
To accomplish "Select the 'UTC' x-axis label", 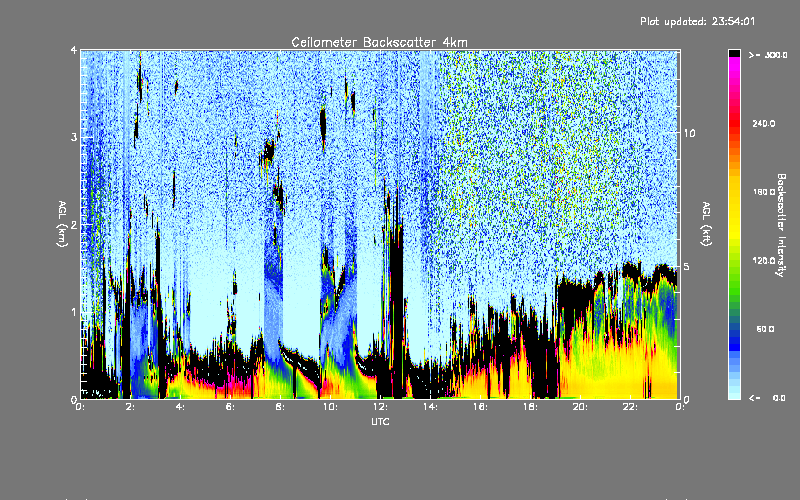I will click(x=380, y=421).
